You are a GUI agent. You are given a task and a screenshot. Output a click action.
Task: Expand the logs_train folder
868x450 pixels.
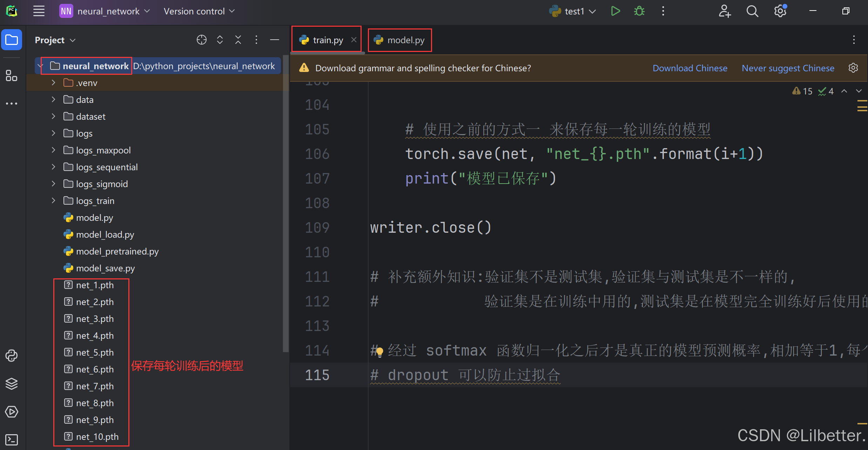point(53,201)
